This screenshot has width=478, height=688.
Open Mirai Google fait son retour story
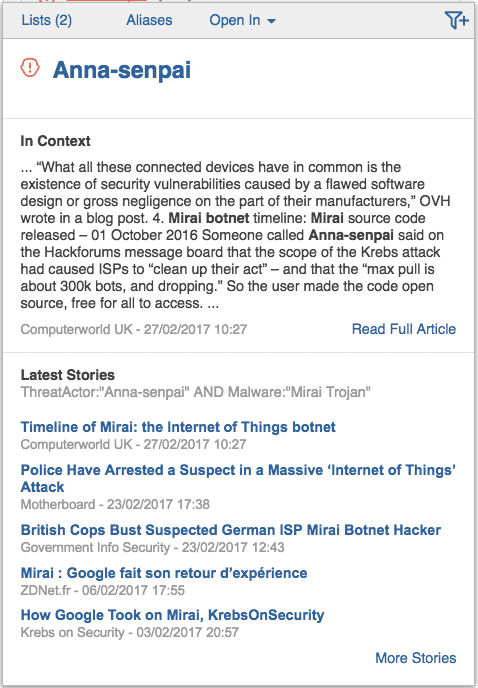[x=164, y=573]
